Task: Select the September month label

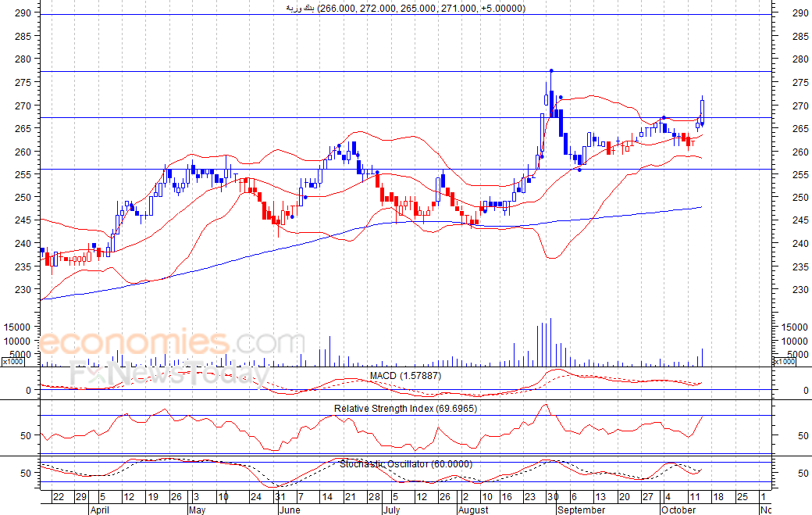Action: coord(581,510)
